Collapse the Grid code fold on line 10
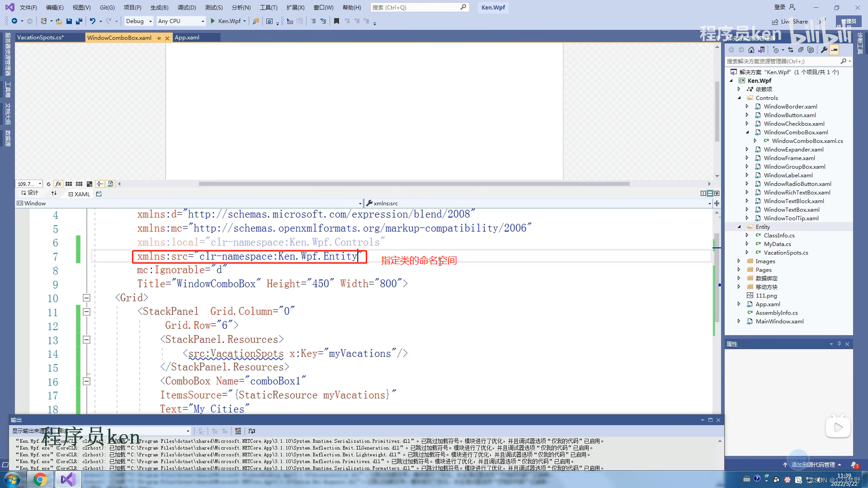This screenshot has height=488, width=868. coord(86,298)
